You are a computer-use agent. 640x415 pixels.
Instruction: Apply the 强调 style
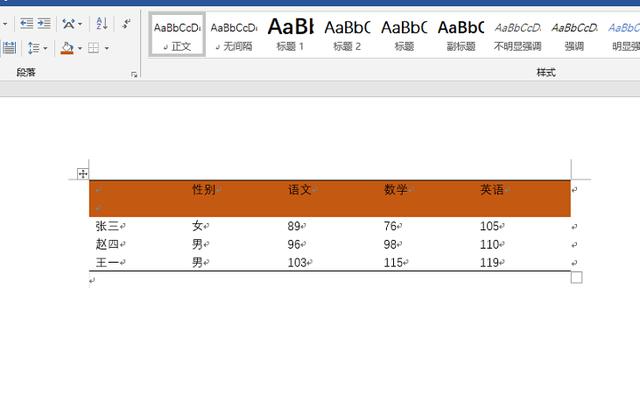(574, 35)
